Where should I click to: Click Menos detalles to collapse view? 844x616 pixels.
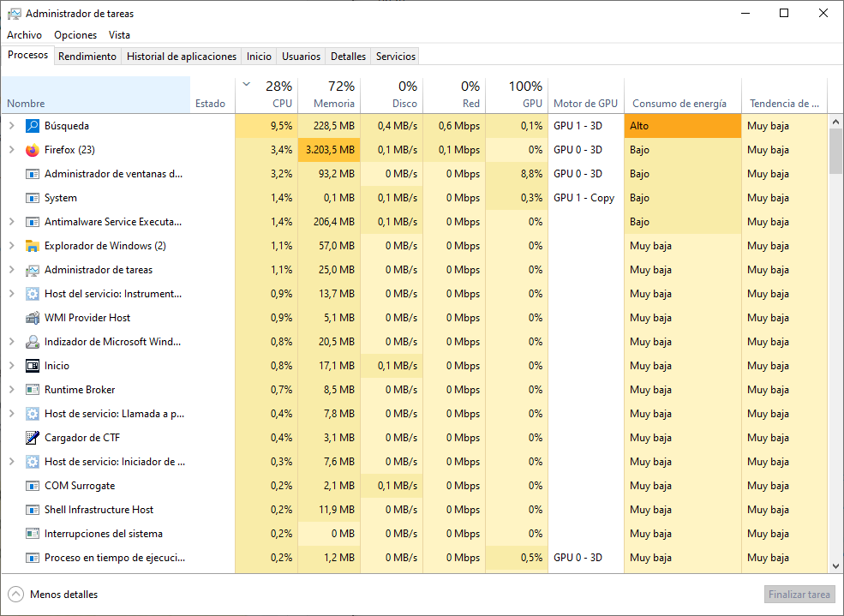point(53,595)
